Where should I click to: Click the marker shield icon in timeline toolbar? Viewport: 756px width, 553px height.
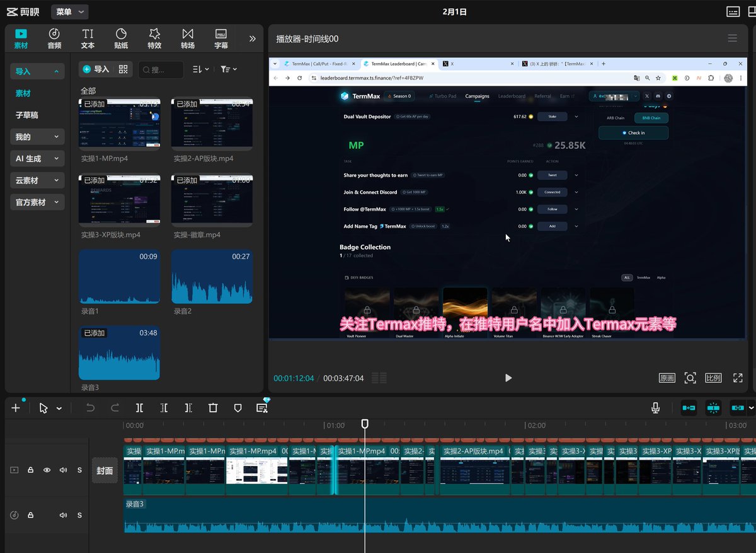pyautogui.click(x=238, y=408)
